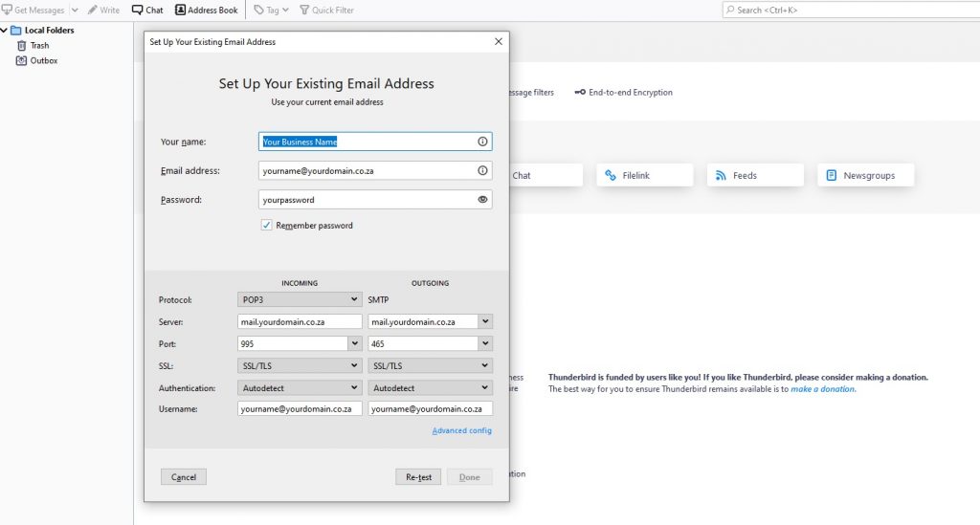This screenshot has height=525, width=980.
Task: Open End-to-end Encryption settings
Action: click(x=624, y=93)
